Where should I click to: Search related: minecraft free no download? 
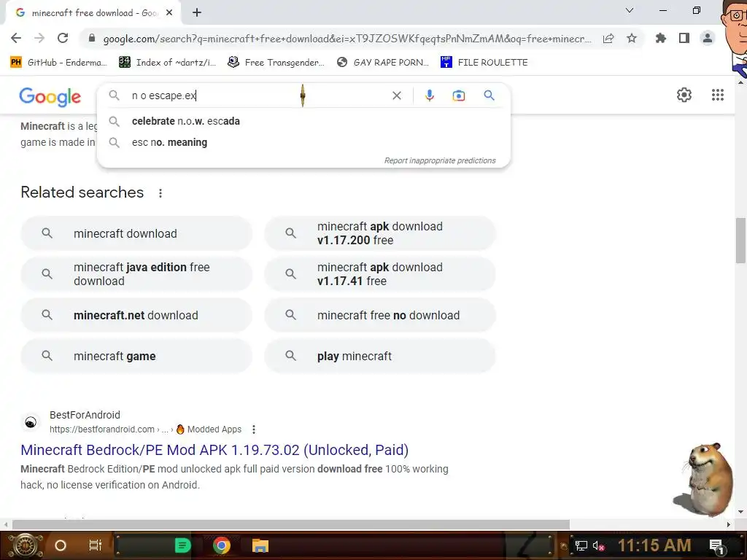380,315
